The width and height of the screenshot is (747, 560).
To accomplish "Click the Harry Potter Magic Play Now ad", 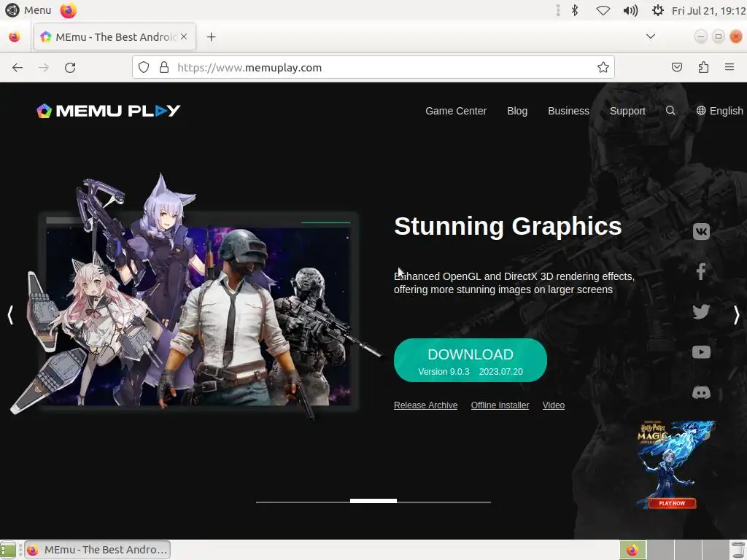I will click(x=675, y=464).
